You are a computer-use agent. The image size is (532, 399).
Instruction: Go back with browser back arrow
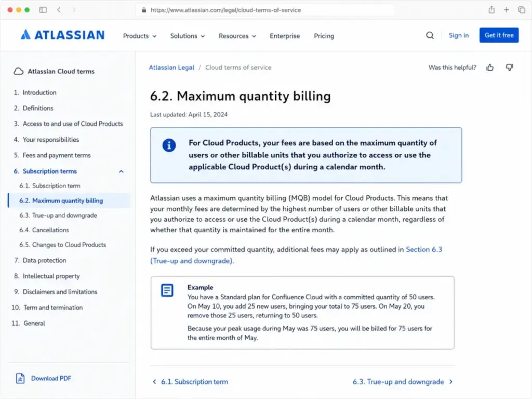(59, 10)
